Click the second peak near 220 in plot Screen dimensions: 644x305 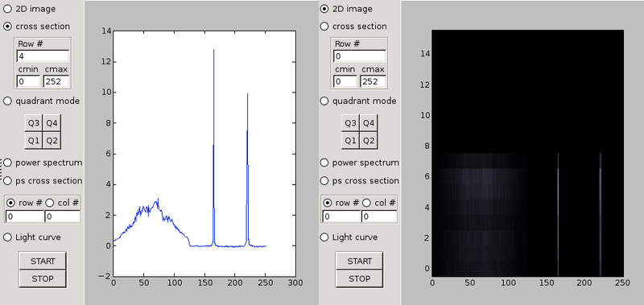click(247, 170)
